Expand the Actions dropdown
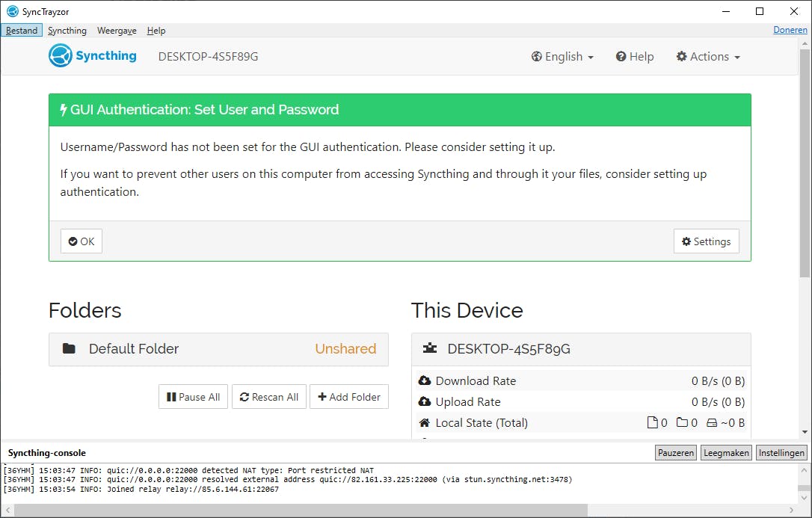 708,56
